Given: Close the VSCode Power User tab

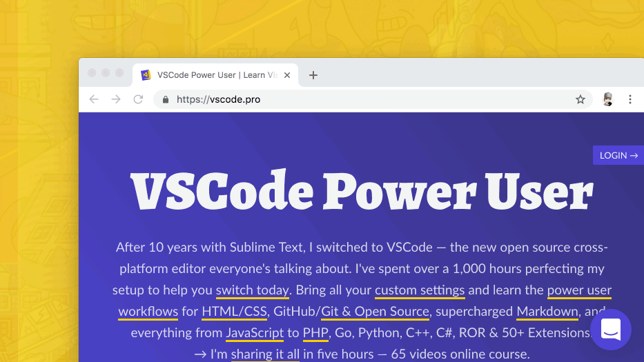Looking at the screenshot, I should [x=287, y=75].
